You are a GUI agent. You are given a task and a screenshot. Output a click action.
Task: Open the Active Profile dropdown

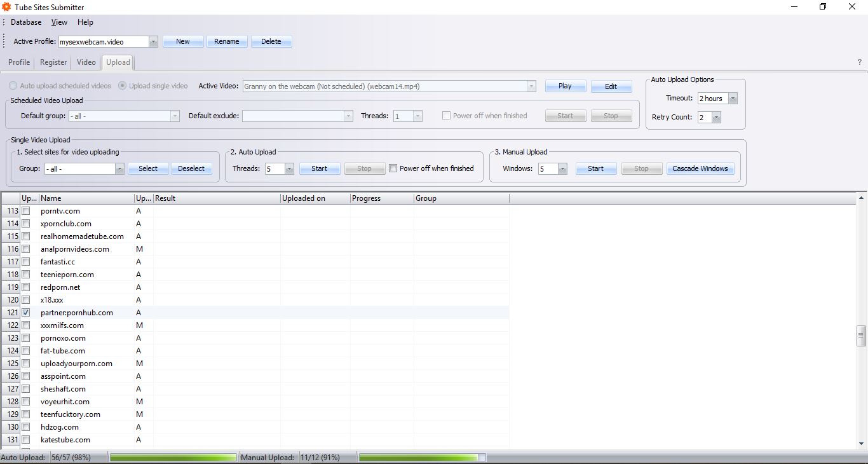pyautogui.click(x=153, y=42)
